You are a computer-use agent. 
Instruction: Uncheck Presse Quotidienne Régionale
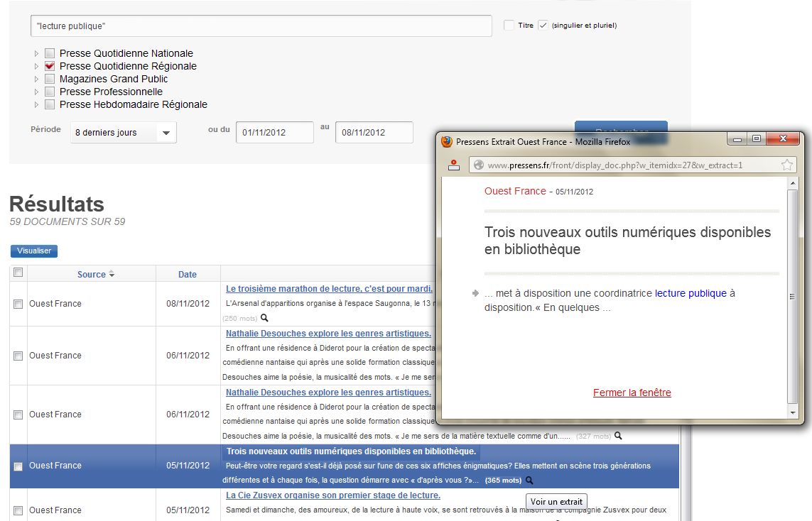(x=50, y=66)
